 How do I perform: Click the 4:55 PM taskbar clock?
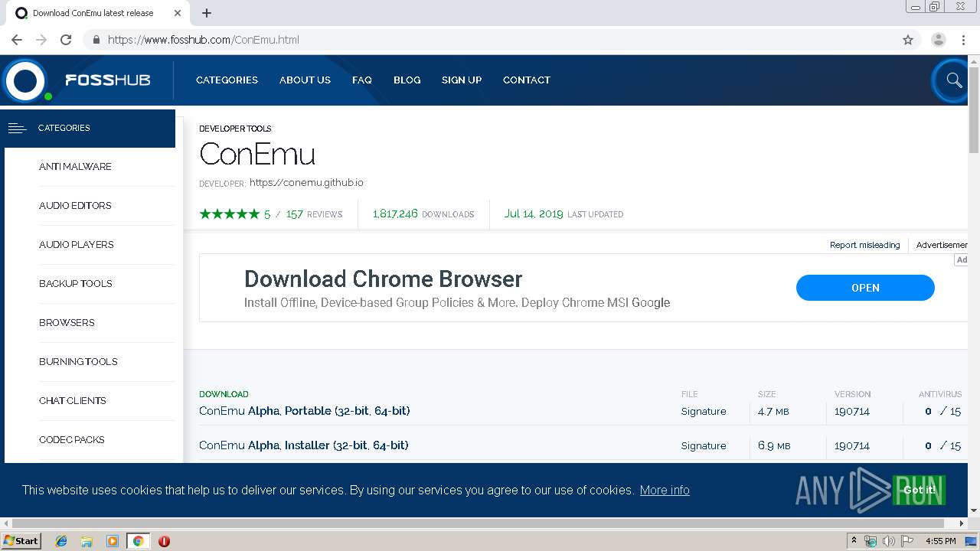point(940,541)
